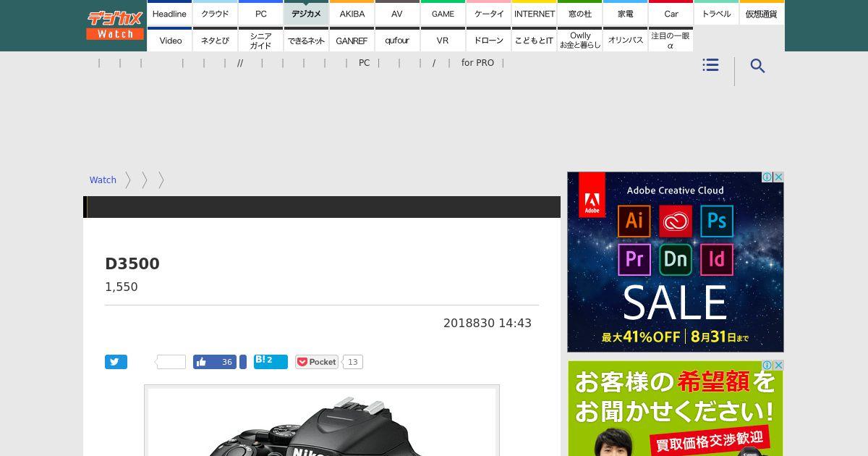
Task: Click the Dimension Dn icon in ad
Action: pyautogui.click(x=676, y=259)
